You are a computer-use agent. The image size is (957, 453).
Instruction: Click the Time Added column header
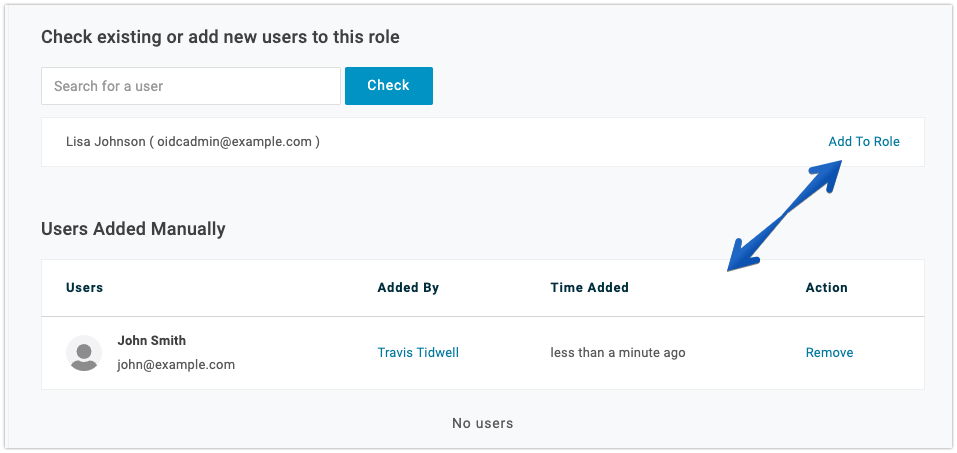pyautogui.click(x=589, y=288)
